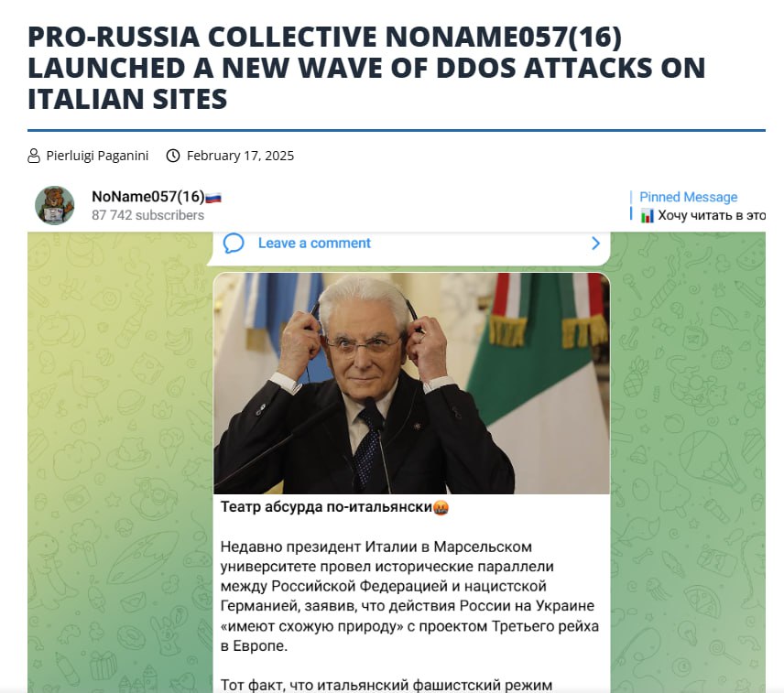Click the clock icon beside the date
Screen dimensions: 784x693
(x=173, y=156)
